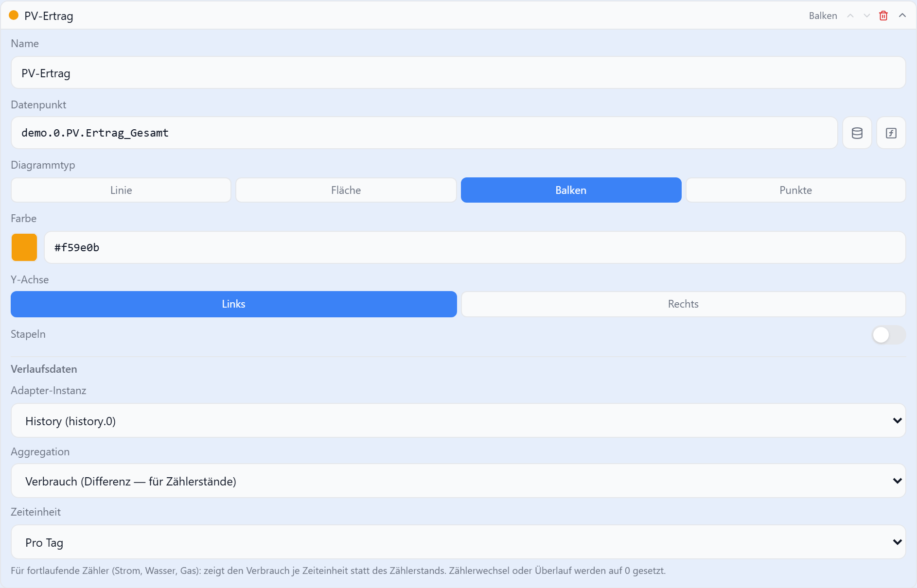Move PV-Ertrag series down with arrow
The width and height of the screenshot is (917, 588).
pyautogui.click(x=867, y=16)
